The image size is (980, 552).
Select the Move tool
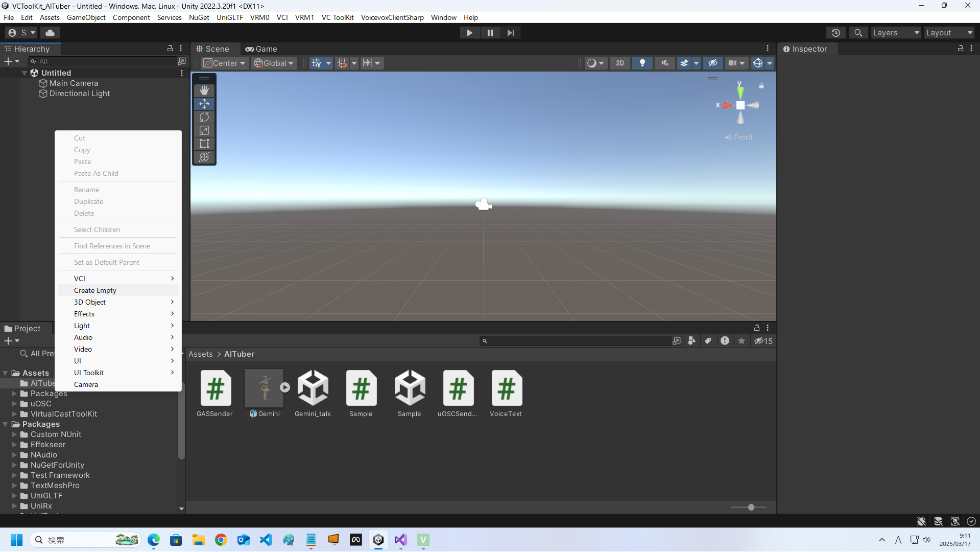[204, 104]
